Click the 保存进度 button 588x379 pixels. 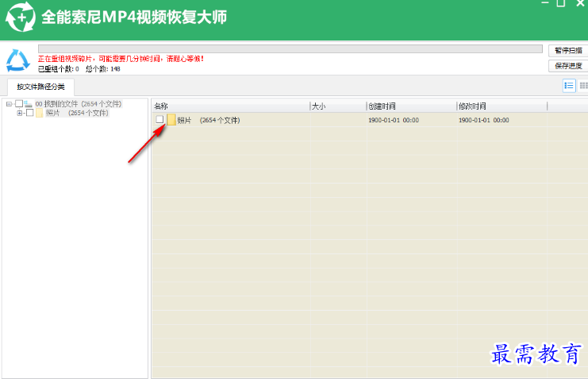568,66
